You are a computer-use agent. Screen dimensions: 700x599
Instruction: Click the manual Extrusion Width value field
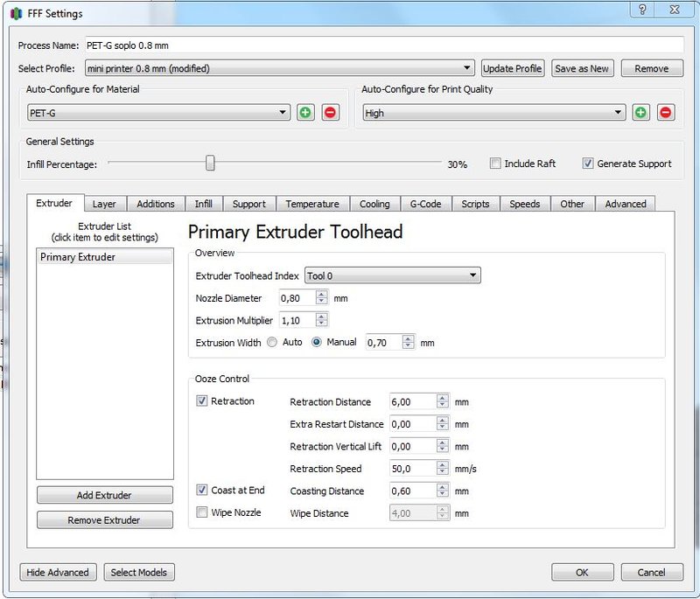(384, 343)
